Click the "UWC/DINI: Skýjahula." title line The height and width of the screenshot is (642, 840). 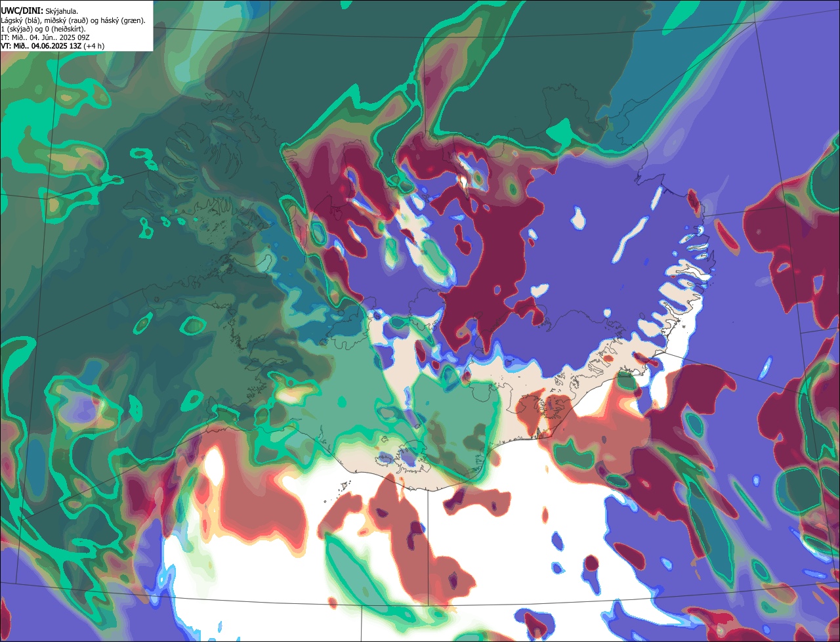tap(39, 11)
